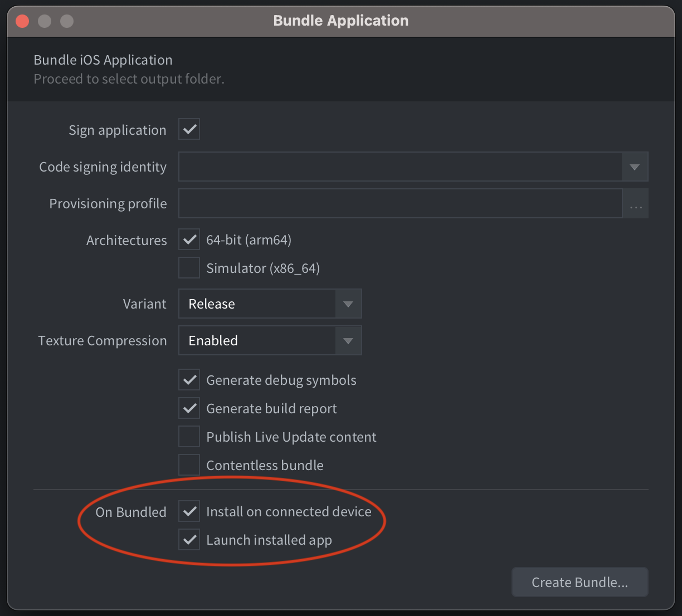Click the Variant dropdown arrow icon

click(x=348, y=304)
